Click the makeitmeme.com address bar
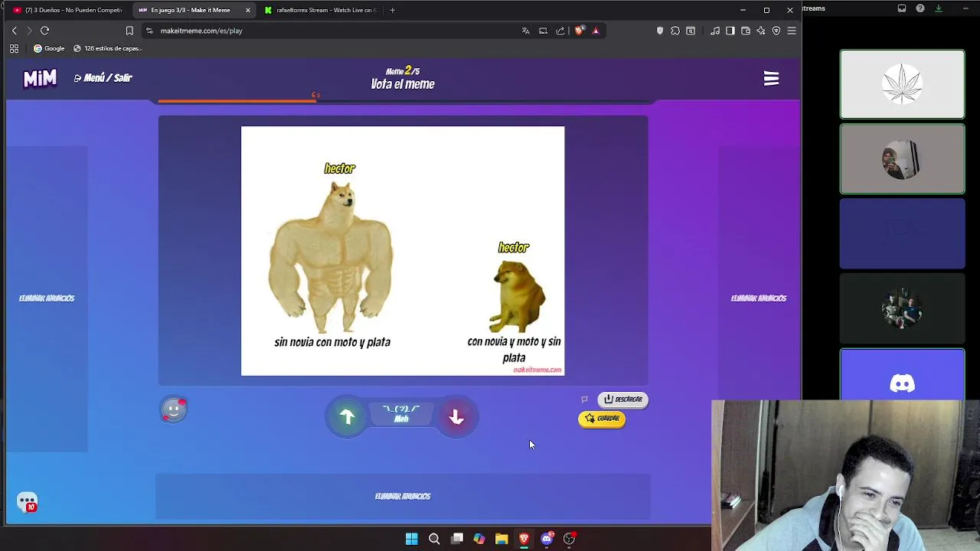 [329, 31]
